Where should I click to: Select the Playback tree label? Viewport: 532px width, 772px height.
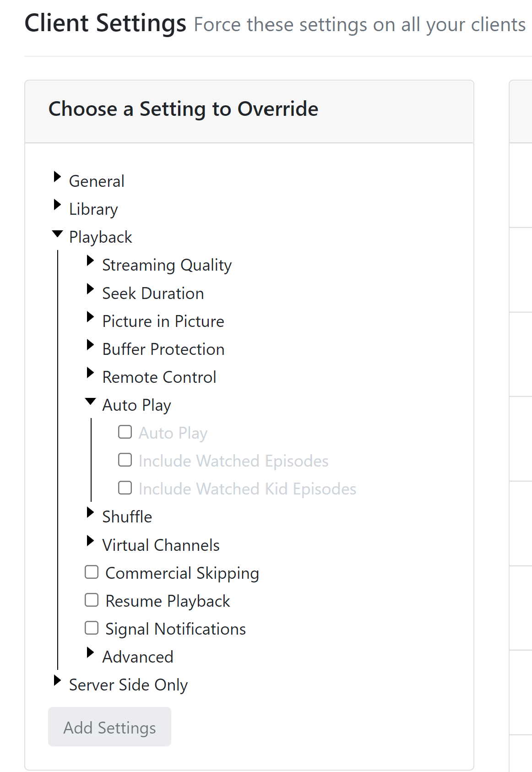(100, 237)
